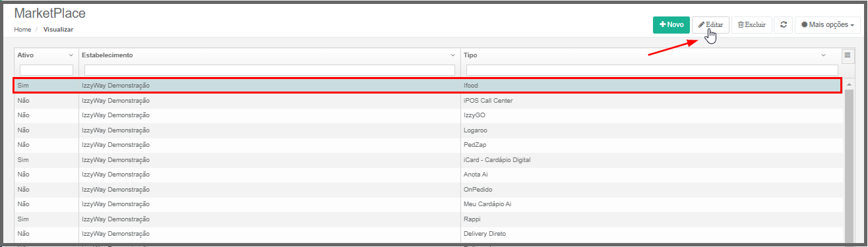Open Ativo column dropdown arrow

pyautogui.click(x=71, y=55)
